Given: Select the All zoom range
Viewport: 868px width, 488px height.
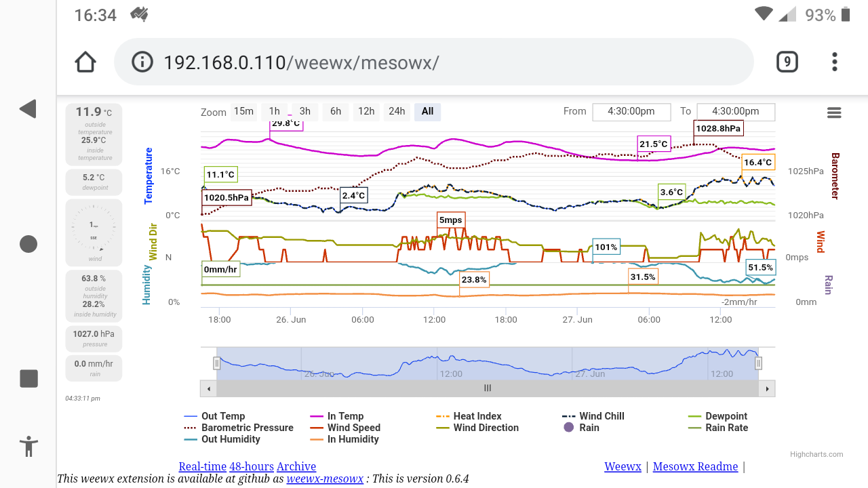Looking at the screenshot, I should (x=427, y=112).
